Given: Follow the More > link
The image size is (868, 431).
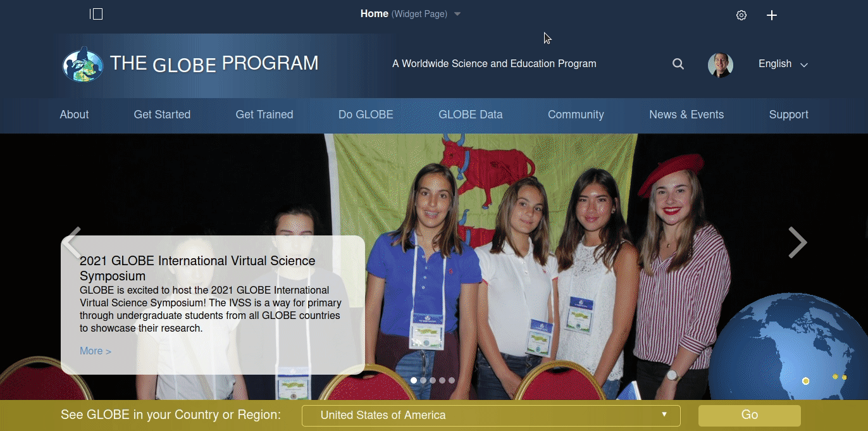Looking at the screenshot, I should click(x=96, y=351).
